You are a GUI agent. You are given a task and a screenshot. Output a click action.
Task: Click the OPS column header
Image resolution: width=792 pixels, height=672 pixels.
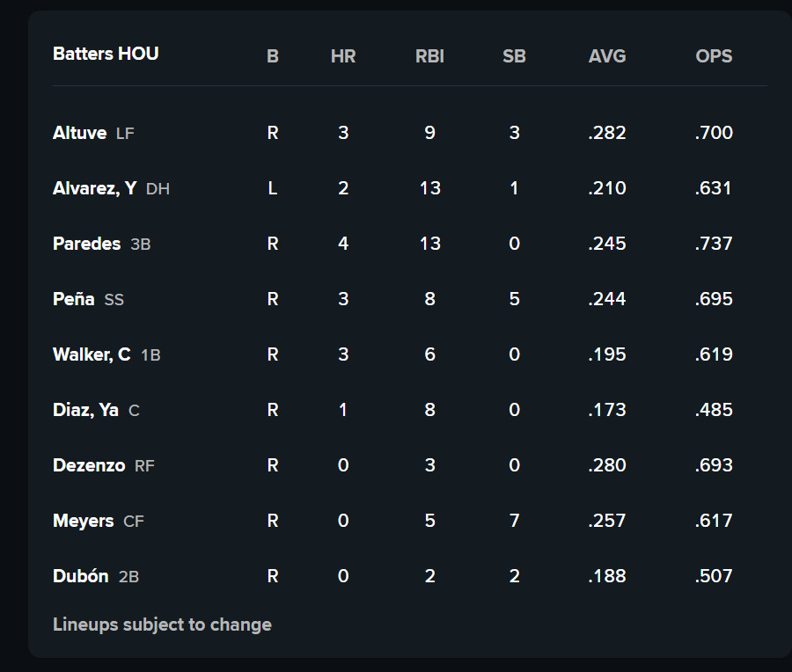click(714, 56)
